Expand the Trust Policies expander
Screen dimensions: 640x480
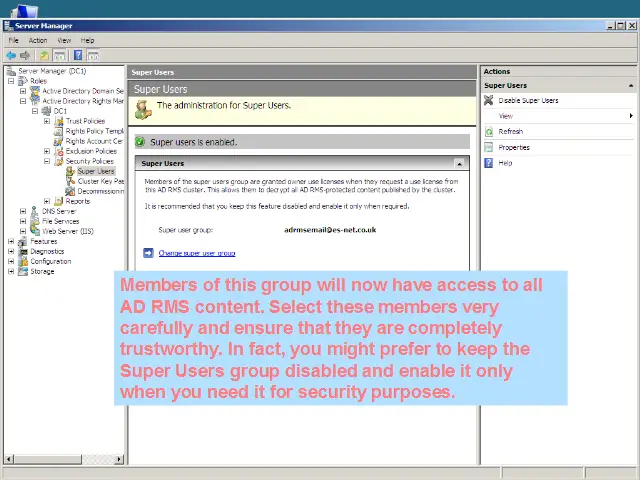click(47, 121)
